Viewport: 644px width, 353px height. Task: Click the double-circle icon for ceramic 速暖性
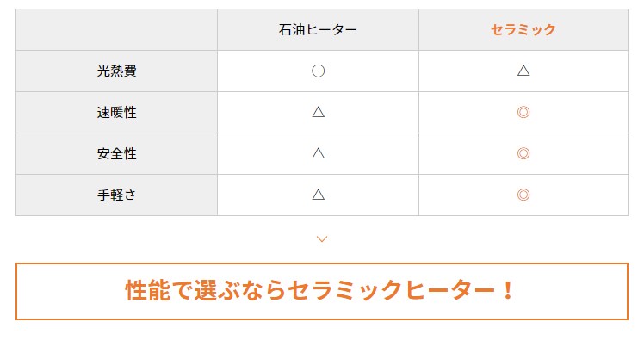(x=523, y=112)
